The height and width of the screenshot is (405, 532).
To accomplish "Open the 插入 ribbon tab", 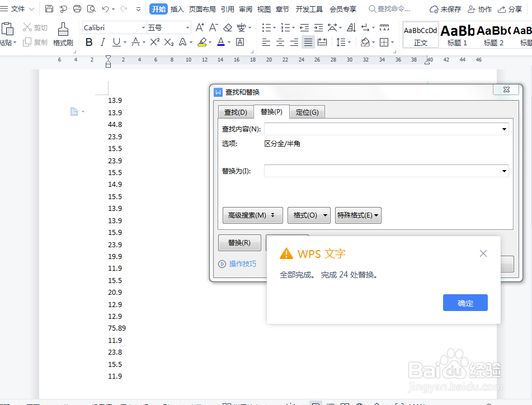I will (x=177, y=9).
